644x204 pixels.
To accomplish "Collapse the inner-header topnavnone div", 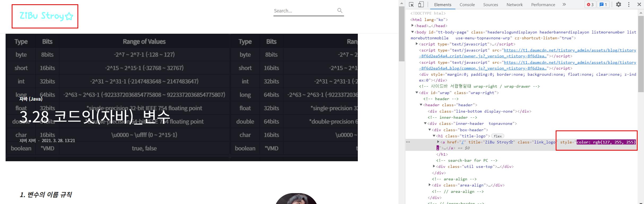I will pyautogui.click(x=425, y=123).
